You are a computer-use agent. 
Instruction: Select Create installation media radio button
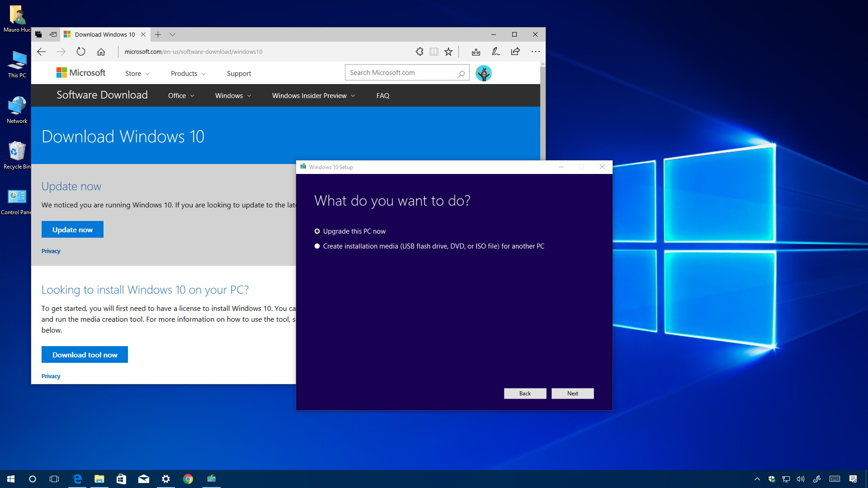click(316, 245)
